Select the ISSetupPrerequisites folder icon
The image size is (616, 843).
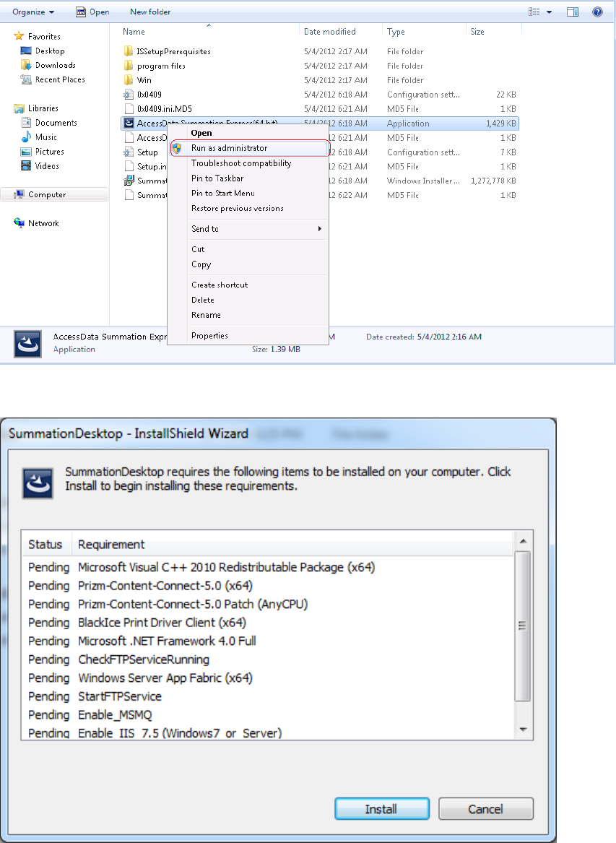tap(128, 51)
